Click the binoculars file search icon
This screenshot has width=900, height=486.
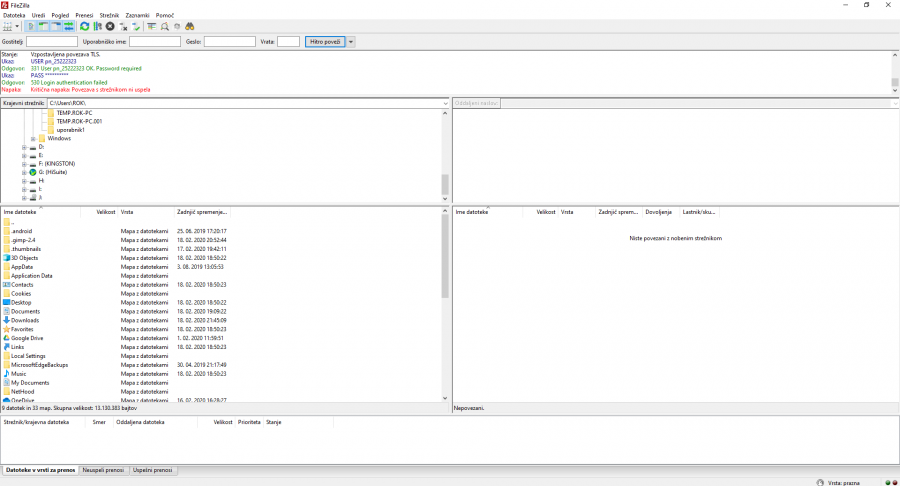pyautogui.click(x=190, y=26)
